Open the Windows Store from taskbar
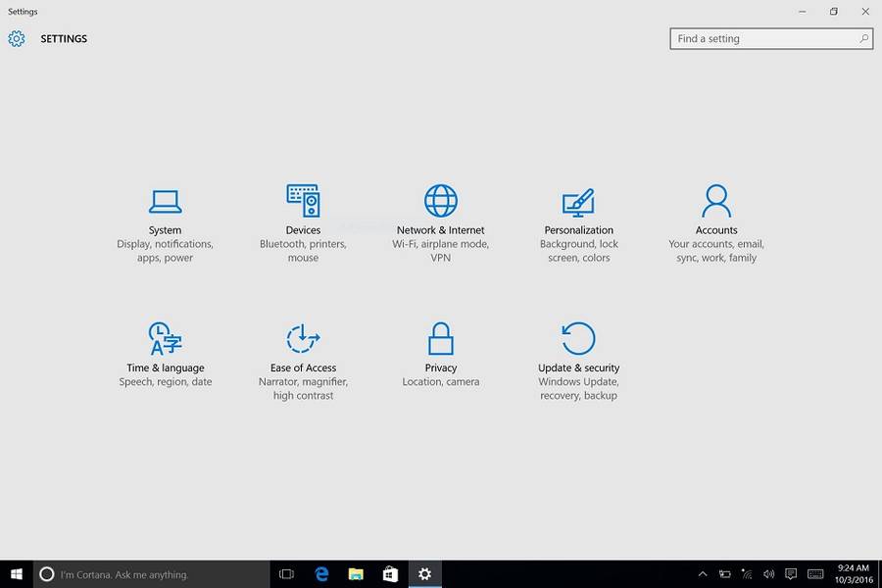This screenshot has width=882, height=588. (x=390, y=574)
